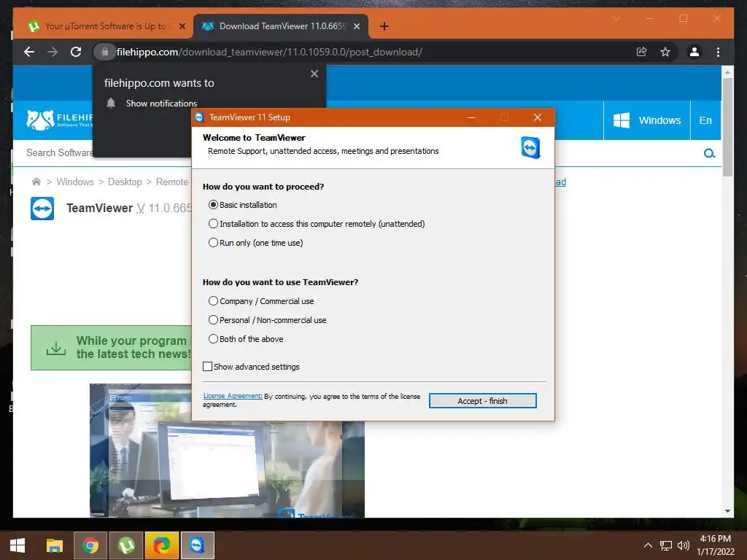Viewport: 747px width, 560px height.
Task: Click the Show notifications bell icon
Action: point(111,103)
